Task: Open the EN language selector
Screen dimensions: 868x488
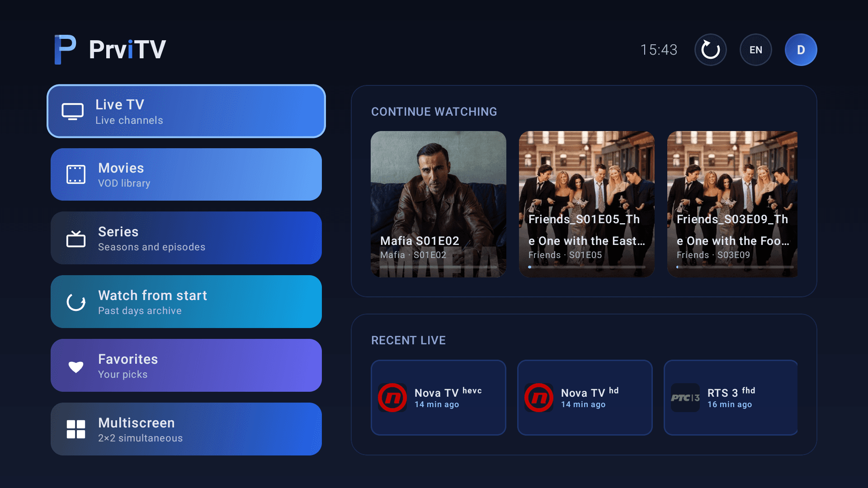Action: [756, 50]
